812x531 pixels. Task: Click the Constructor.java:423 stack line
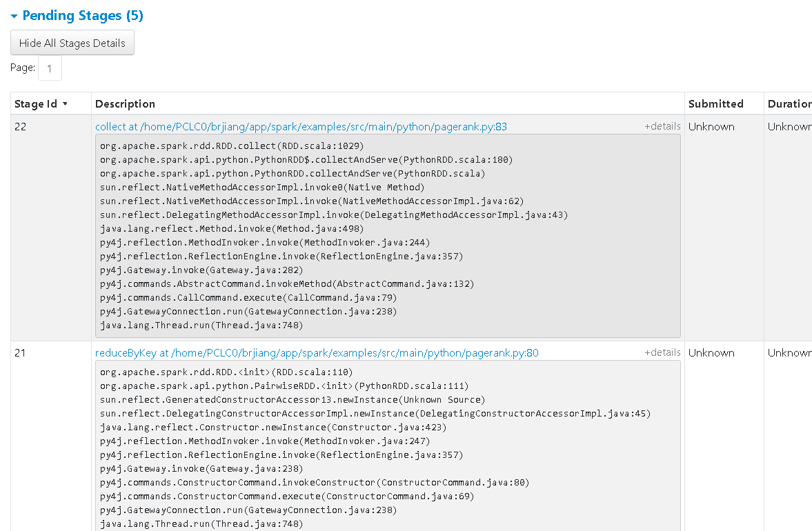click(x=273, y=428)
